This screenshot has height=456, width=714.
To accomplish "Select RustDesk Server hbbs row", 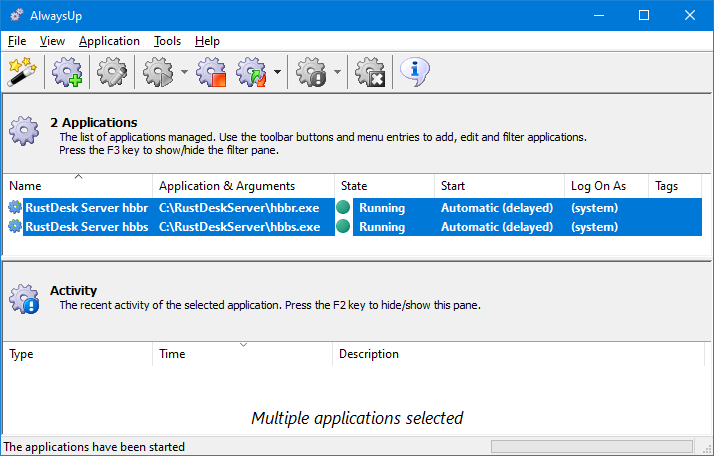I will tap(353, 227).
